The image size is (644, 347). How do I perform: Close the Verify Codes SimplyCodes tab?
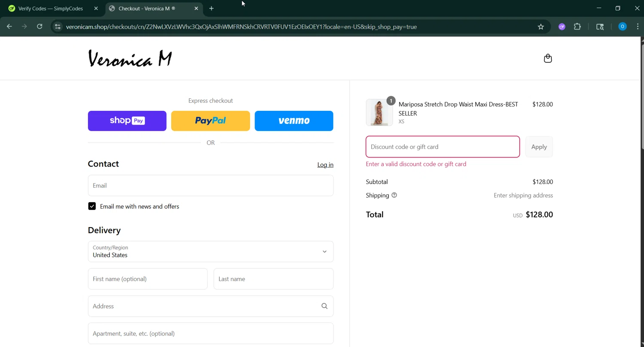click(x=96, y=9)
